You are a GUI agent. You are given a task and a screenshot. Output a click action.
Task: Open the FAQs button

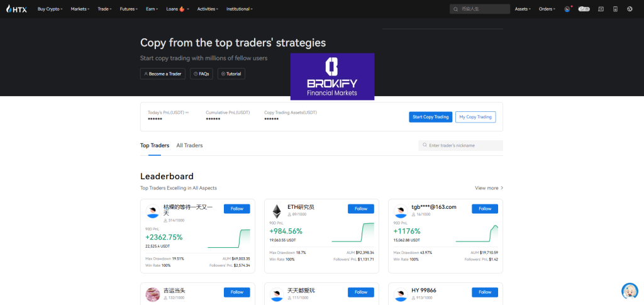click(201, 74)
